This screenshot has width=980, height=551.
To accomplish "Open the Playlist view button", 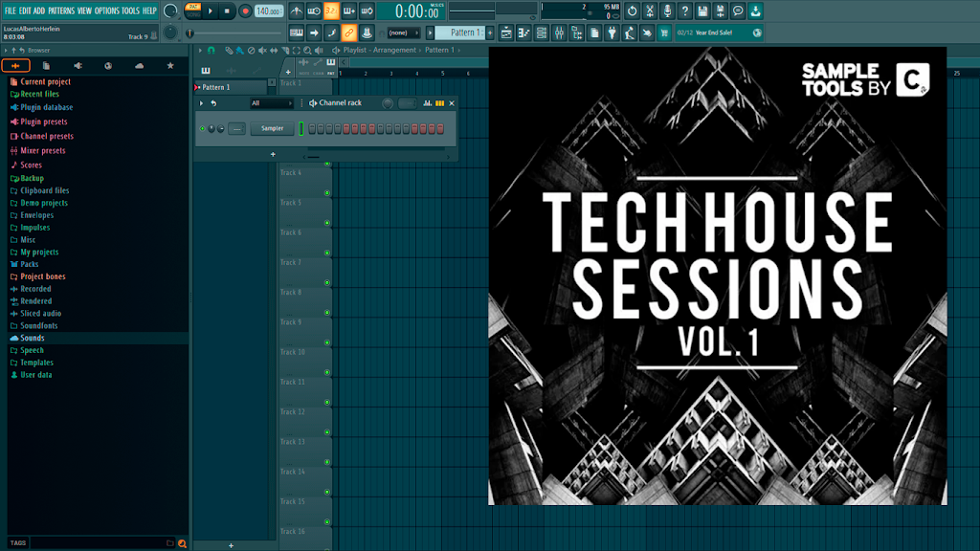I will (506, 33).
